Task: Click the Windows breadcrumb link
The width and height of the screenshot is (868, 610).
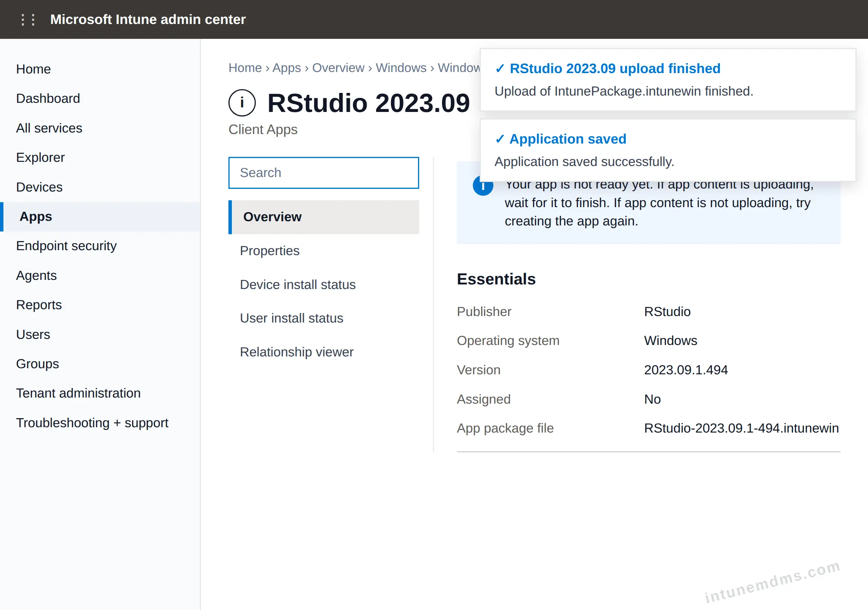Action: [401, 68]
